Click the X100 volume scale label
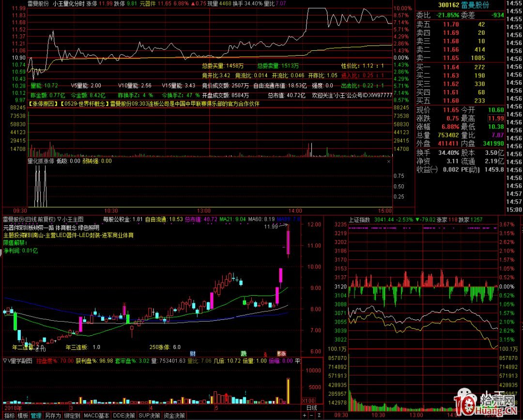The height and width of the screenshot is (420, 523). 309,401
